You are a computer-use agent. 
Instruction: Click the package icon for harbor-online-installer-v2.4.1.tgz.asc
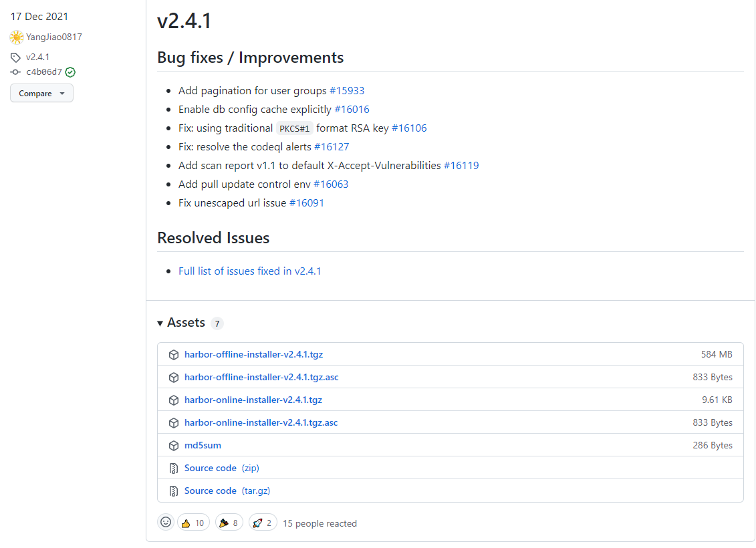point(174,422)
